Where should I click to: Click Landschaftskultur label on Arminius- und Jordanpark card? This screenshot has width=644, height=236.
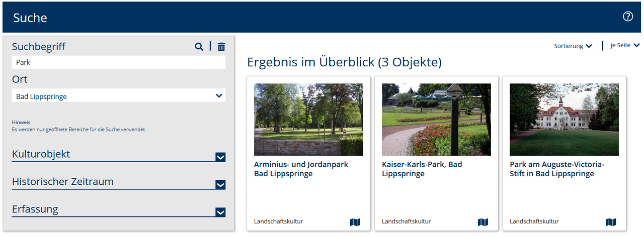(x=279, y=221)
